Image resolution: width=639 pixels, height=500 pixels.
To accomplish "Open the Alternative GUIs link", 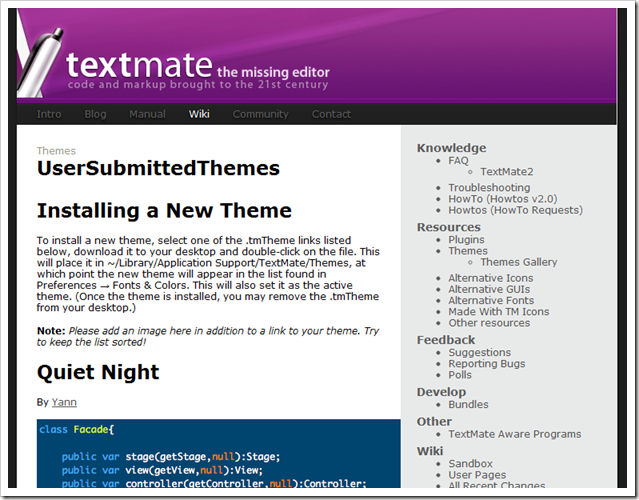I will pyautogui.click(x=489, y=289).
